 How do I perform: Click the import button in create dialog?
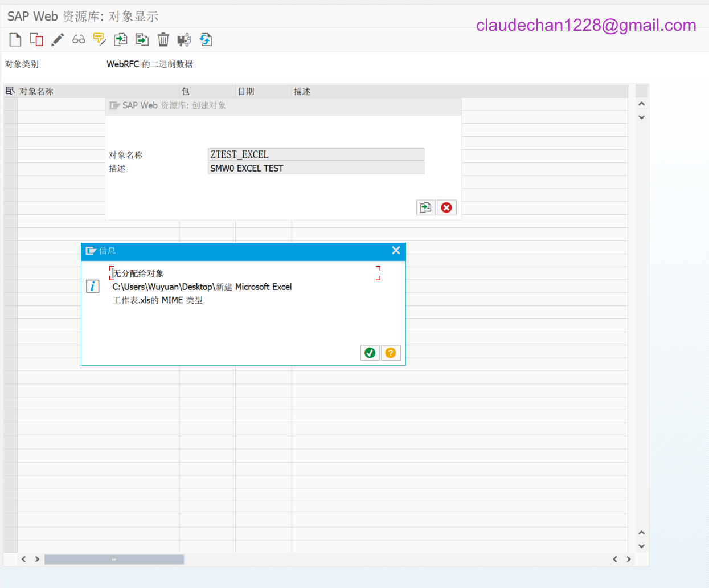[x=425, y=207]
